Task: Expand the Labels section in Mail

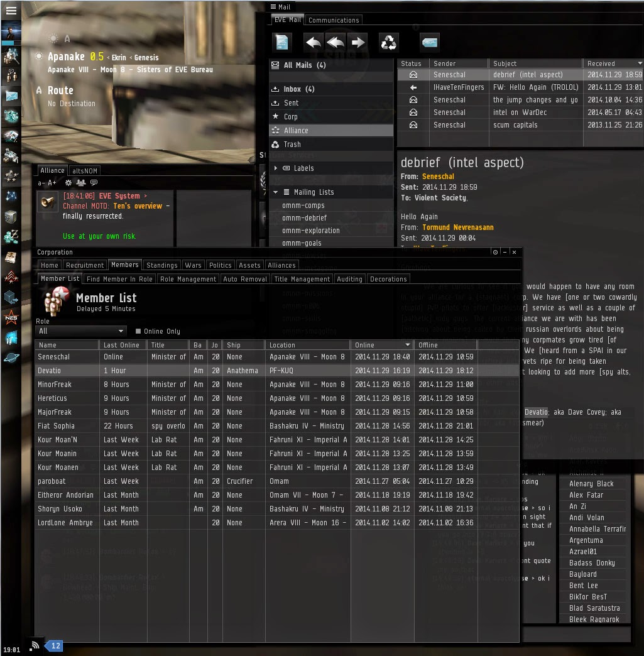Action: click(x=276, y=168)
